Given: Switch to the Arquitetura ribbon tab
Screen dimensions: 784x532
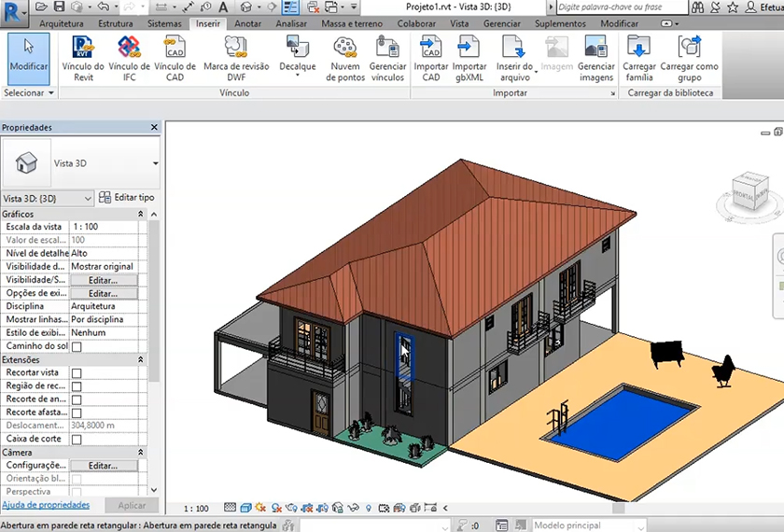Looking at the screenshot, I should tap(62, 23).
